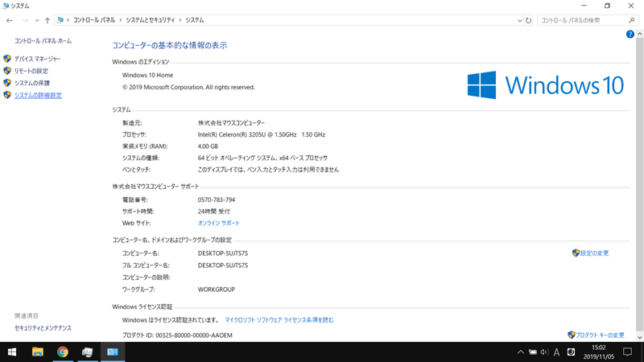Click the shield icon next to システムの詳細設定
The height and width of the screenshot is (362, 644).
[x=7, y=95]
